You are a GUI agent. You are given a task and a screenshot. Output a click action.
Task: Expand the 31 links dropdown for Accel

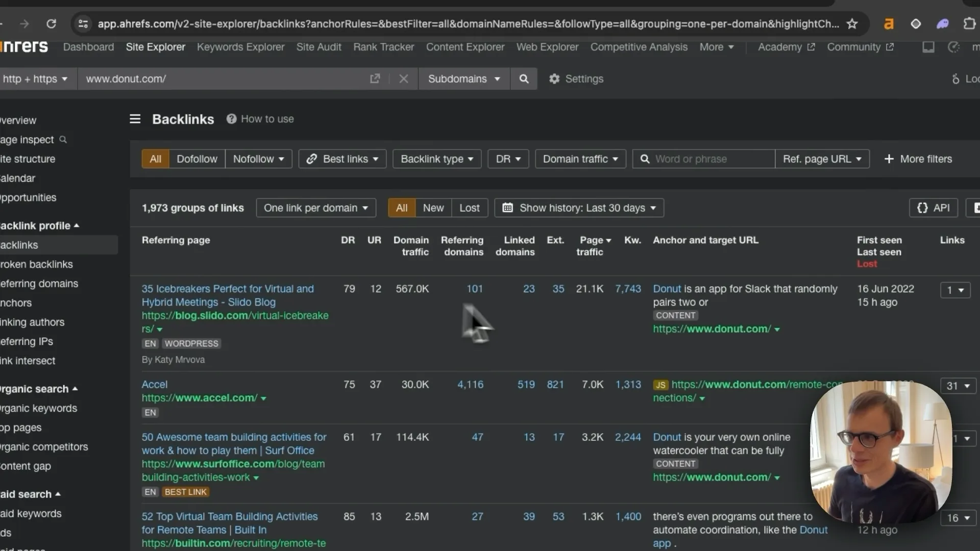958,386
